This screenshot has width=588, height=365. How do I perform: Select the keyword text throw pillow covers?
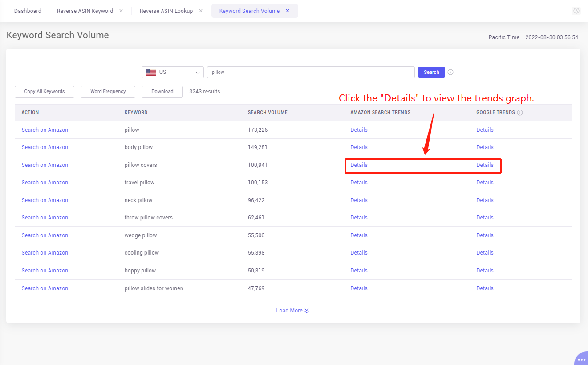pyautogui.click(x=149, y=218)
